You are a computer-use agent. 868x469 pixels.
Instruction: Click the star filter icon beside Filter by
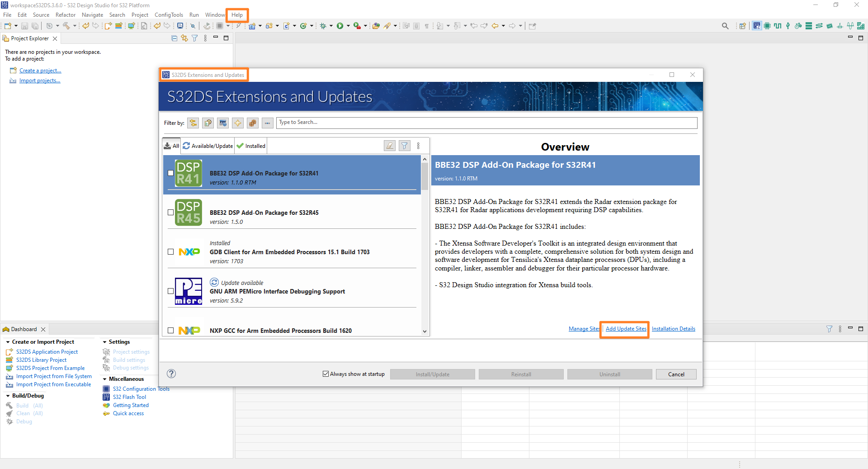238,123
